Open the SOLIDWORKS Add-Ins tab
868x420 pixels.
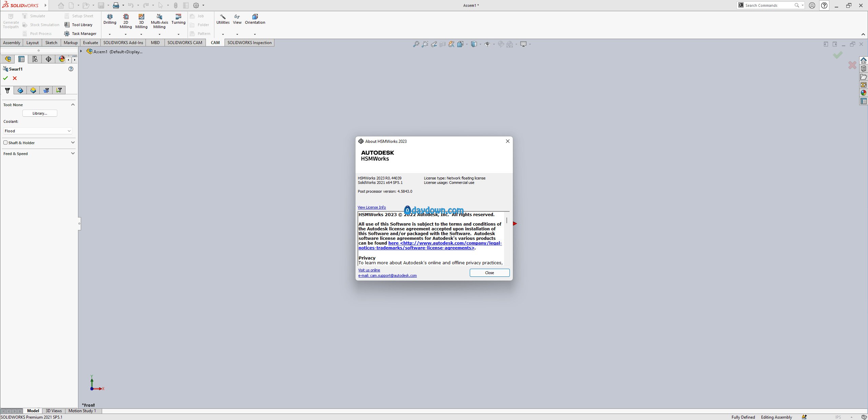(x=123, y=43)
